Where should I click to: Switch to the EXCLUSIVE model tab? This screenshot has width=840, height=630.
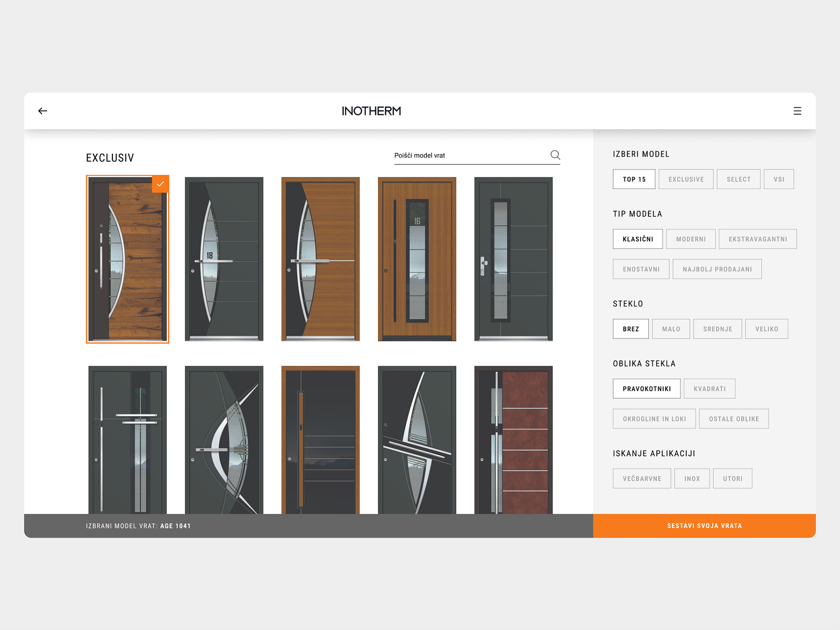click(686, 179)
